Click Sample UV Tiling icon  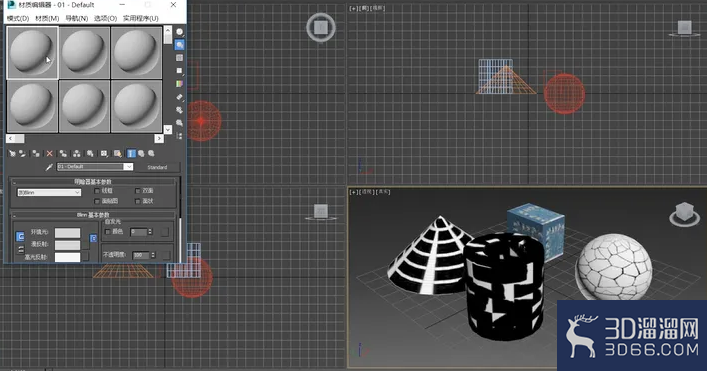(179, 71)
